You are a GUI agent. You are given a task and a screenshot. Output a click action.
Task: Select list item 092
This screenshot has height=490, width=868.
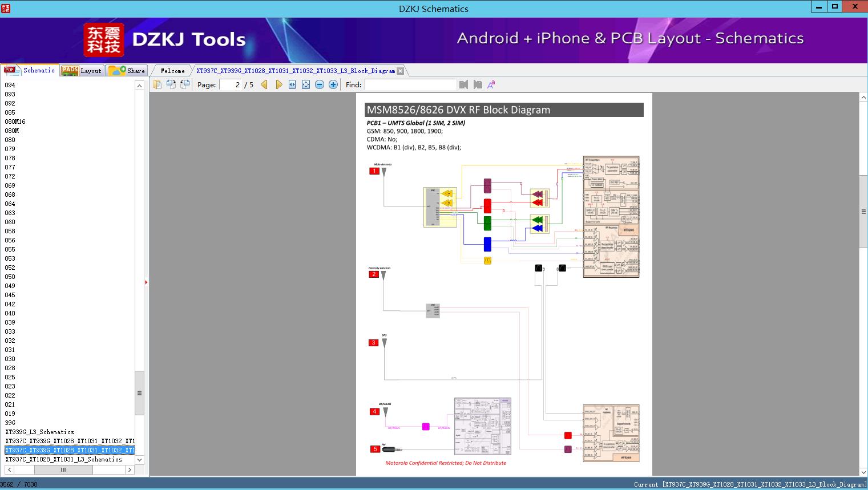pos(10,103)
